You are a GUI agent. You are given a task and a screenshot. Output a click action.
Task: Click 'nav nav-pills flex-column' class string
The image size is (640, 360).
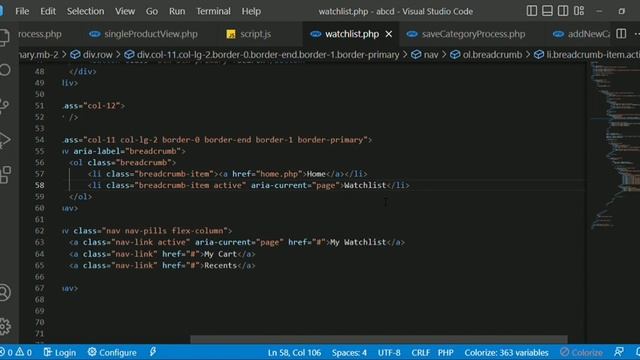pyautogui.click(x=164, y=231)
